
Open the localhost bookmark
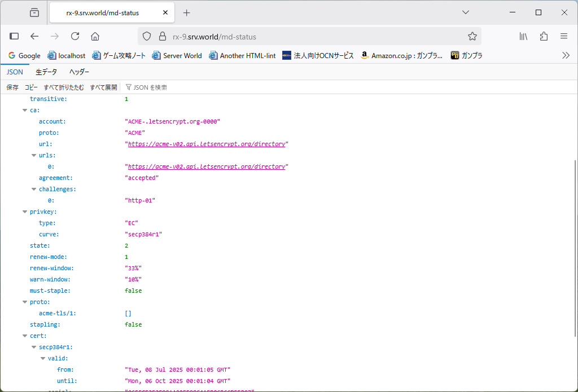tap(67, 56)
